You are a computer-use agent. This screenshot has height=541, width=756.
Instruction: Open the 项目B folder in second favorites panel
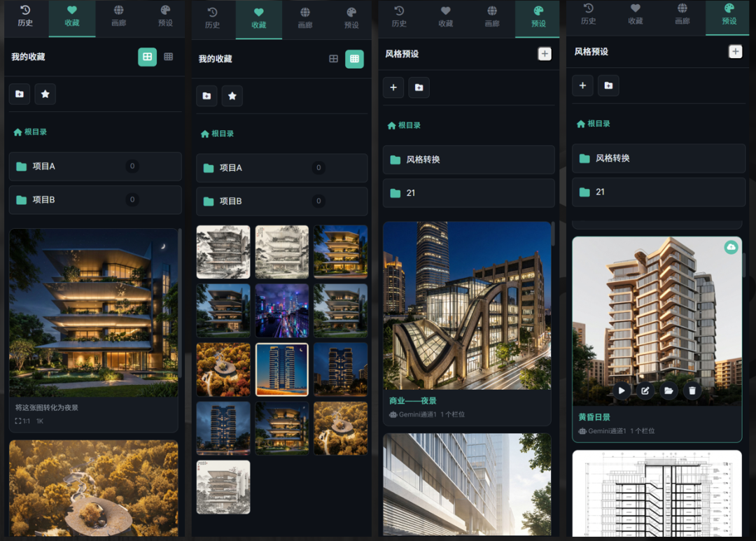click(x=281, y=201)
